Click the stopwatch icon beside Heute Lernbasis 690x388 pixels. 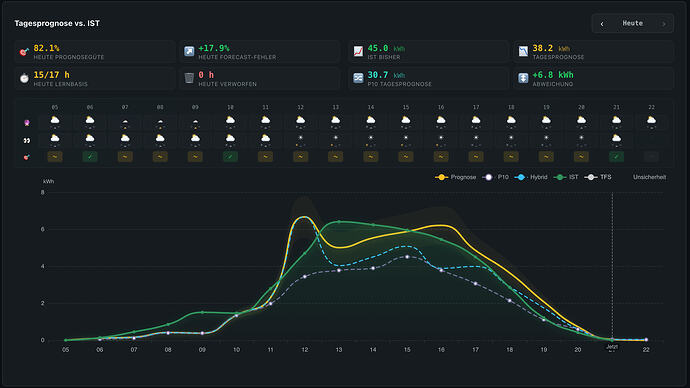click(24, 78)
